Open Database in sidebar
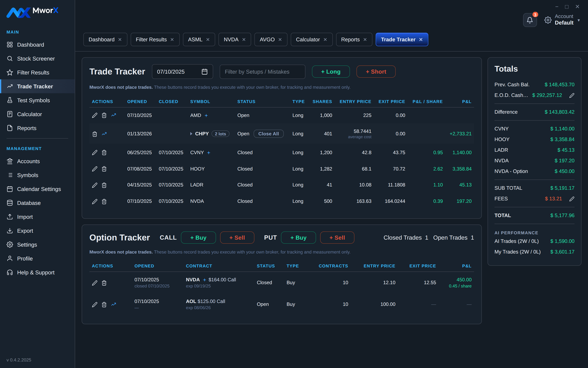This screenshot has width=588, height=368. click(37, 203)
